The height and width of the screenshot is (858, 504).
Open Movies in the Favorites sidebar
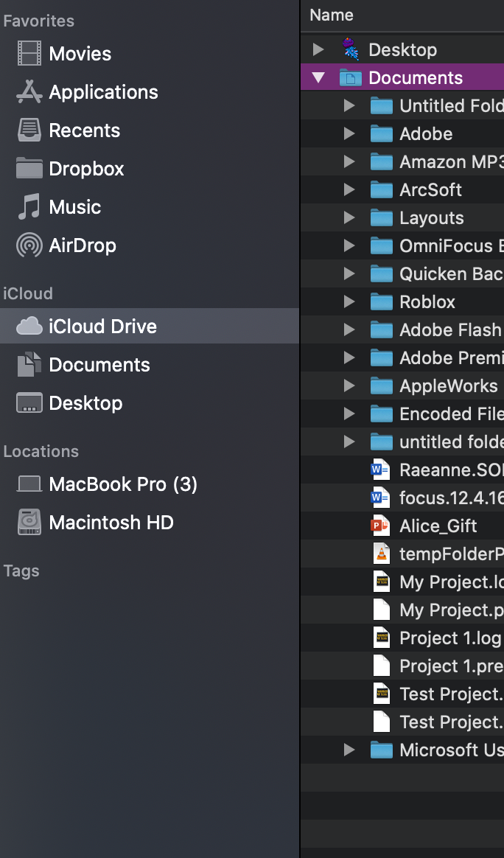(80, 54)
